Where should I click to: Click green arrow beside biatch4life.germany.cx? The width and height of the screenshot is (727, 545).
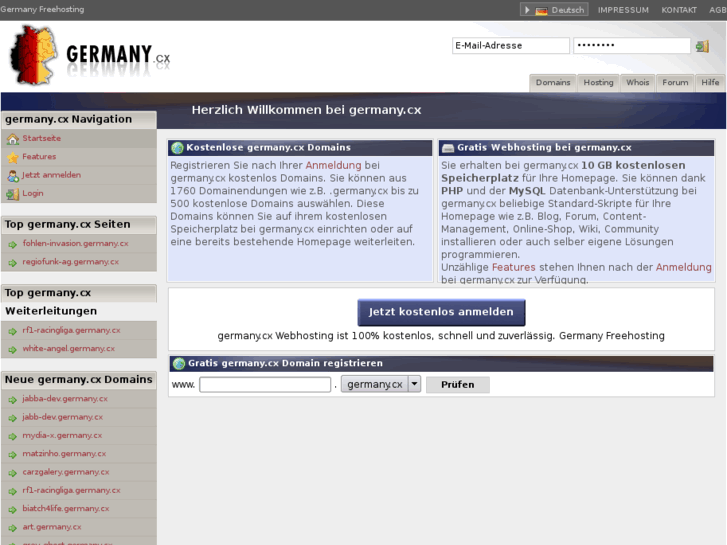coord(13,509)
